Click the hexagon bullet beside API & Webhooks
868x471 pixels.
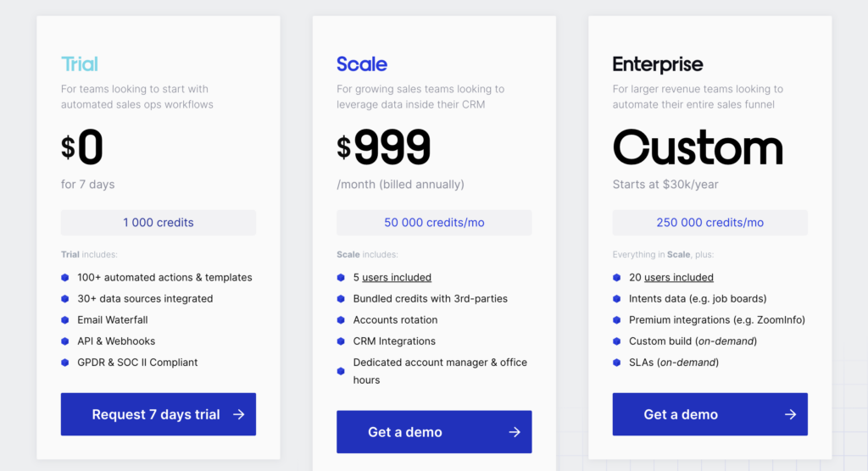coord(64,341)
